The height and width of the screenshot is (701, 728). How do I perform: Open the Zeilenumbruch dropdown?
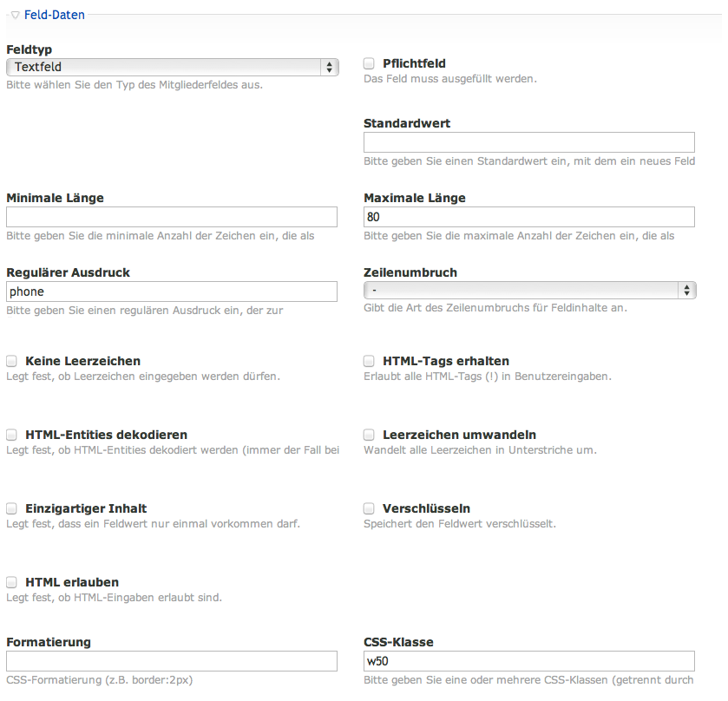[x=529, y=290]
